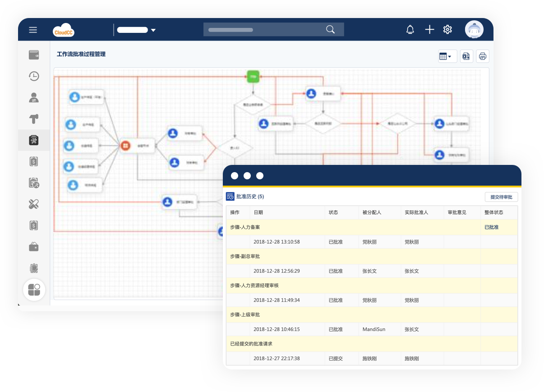Click the green start node in flowchart
Viewport: 544px width, 392px height.
(253, 77)
